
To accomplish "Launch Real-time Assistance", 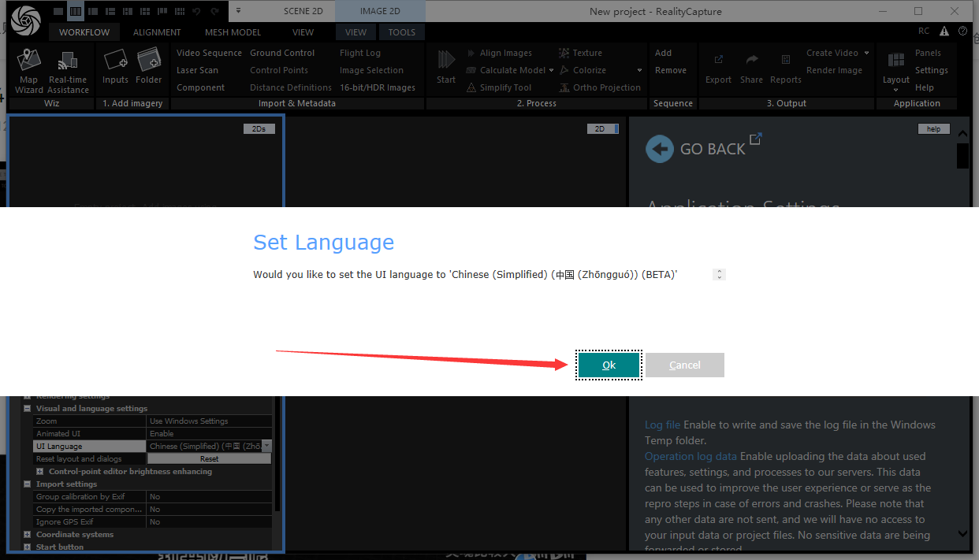I will (x=68, y=72).
